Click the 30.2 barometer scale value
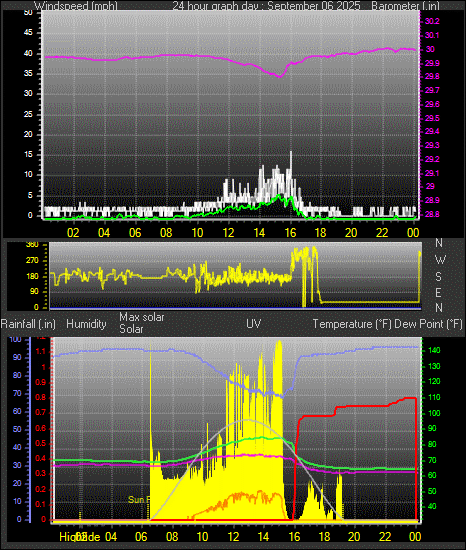 [x=432, y=21]
